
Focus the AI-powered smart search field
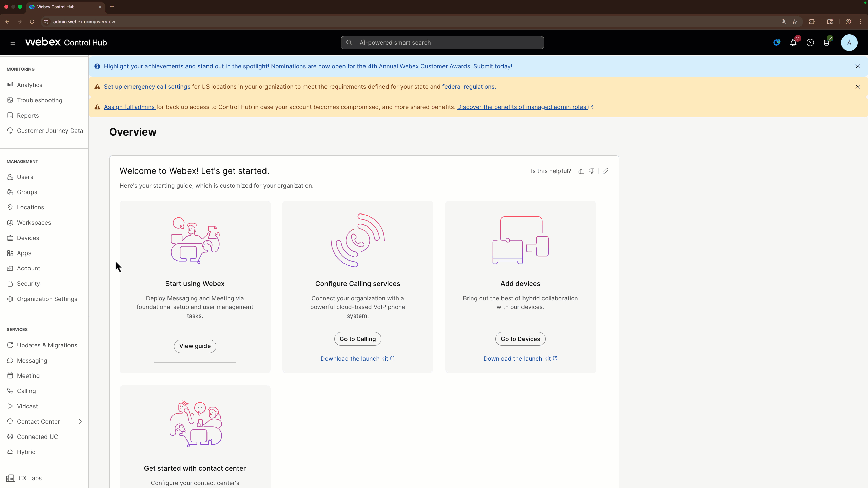(x=442, y=43)
